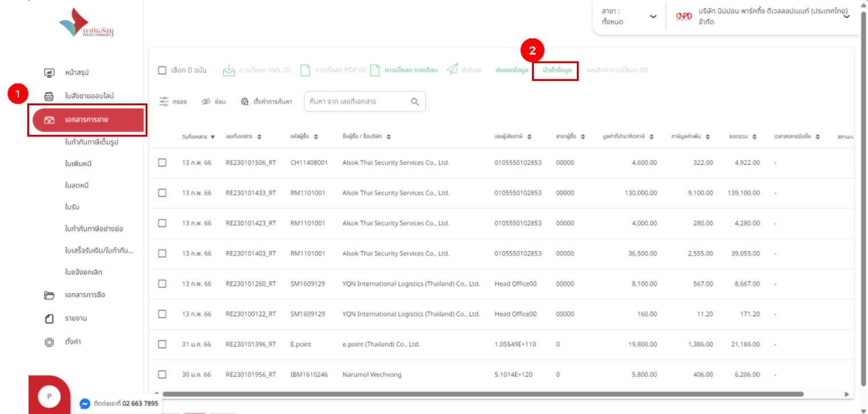Sort by เลขที่เอกสาร column arrows

(259, 137)
